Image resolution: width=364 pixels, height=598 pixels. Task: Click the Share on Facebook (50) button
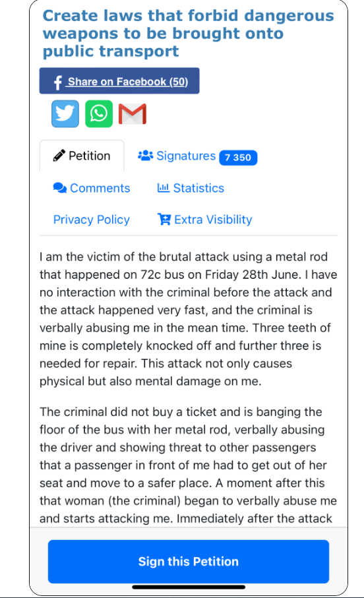(x=119, y=81)
